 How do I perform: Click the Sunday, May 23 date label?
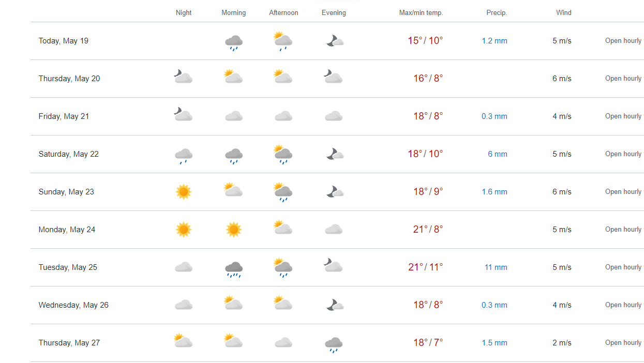(66, 192)
